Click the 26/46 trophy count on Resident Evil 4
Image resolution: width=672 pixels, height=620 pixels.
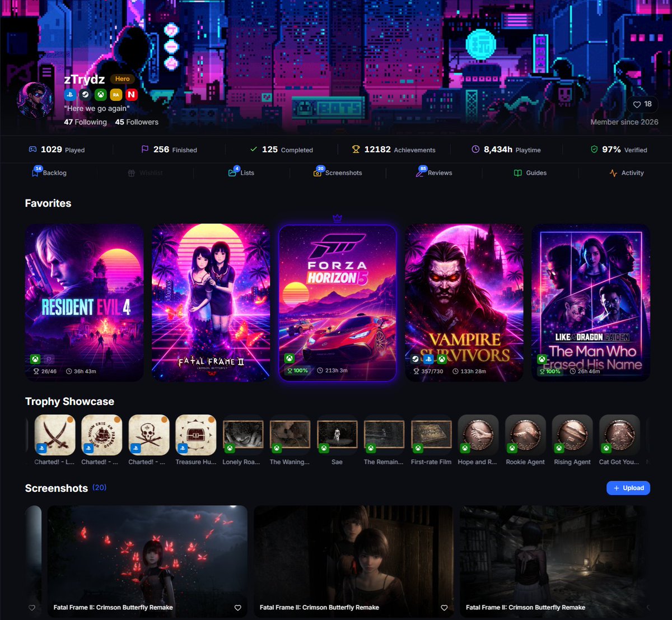coord(45,371)
